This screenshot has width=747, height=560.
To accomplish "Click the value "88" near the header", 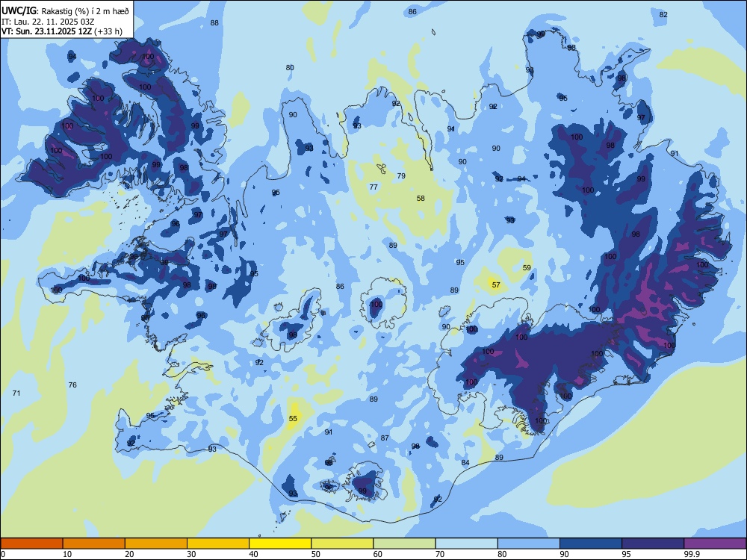I will pyautogui.click(x=214, y=22).
